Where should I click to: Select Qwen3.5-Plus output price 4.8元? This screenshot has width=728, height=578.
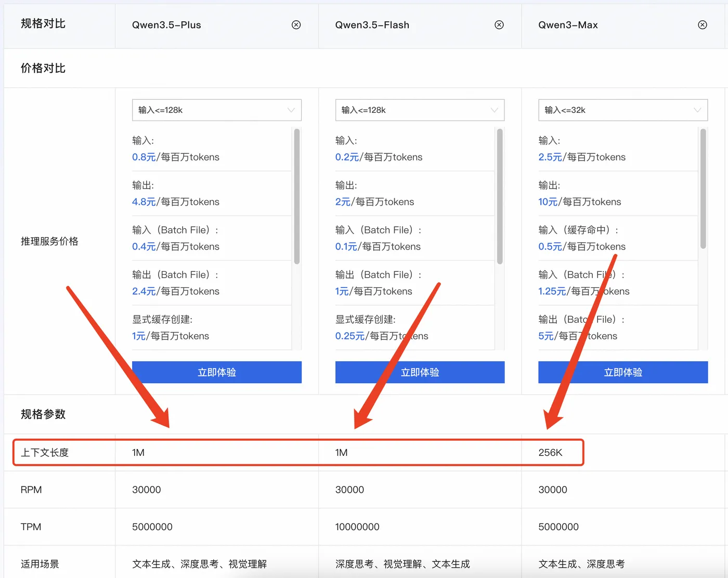(x=144, y=202)
